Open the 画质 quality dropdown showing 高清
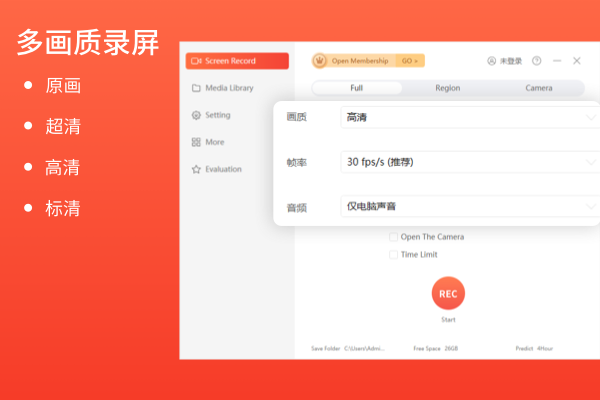 (470, 117)
